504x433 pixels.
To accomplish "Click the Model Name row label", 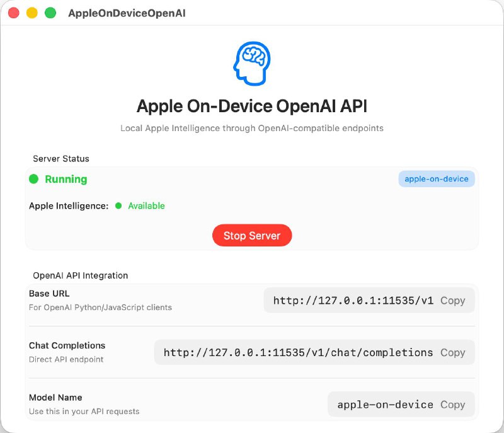I will pos(55,397).
